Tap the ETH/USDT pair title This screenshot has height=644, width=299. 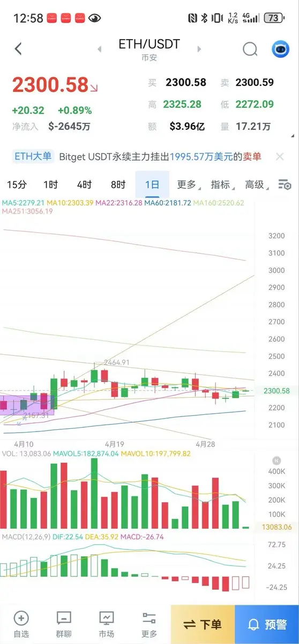(x=149, y=44)
